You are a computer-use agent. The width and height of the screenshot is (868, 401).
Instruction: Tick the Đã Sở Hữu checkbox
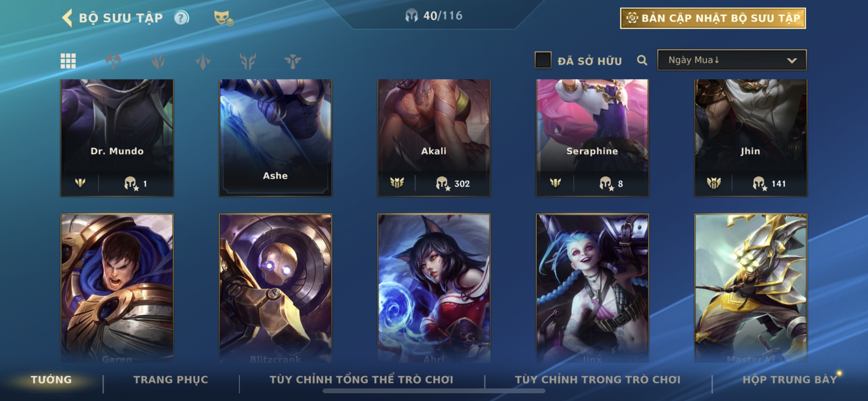[543, 60]
